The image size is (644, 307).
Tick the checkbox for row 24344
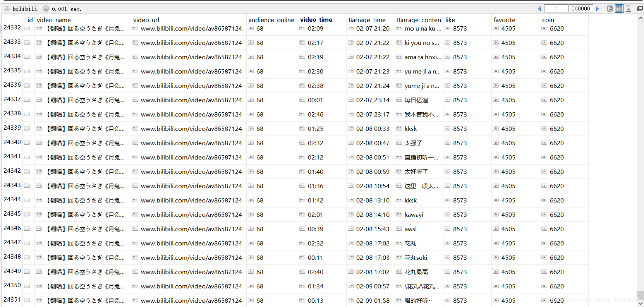(27, 200)
